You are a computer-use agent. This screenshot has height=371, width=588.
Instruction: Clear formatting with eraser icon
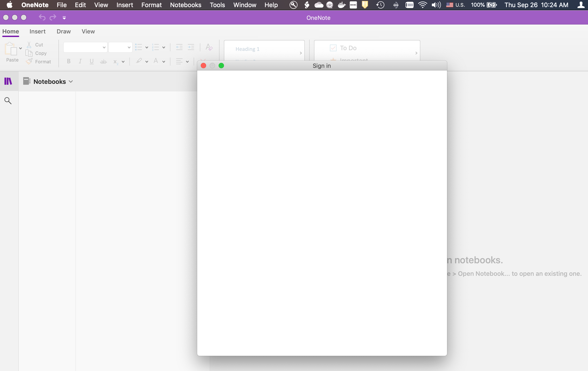[x=209, y=47]
